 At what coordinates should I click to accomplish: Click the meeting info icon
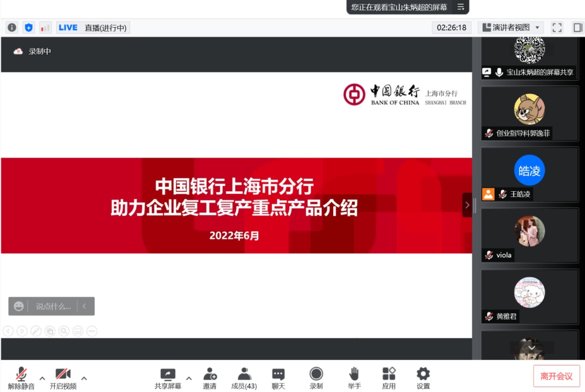click(x=12, y=28)
